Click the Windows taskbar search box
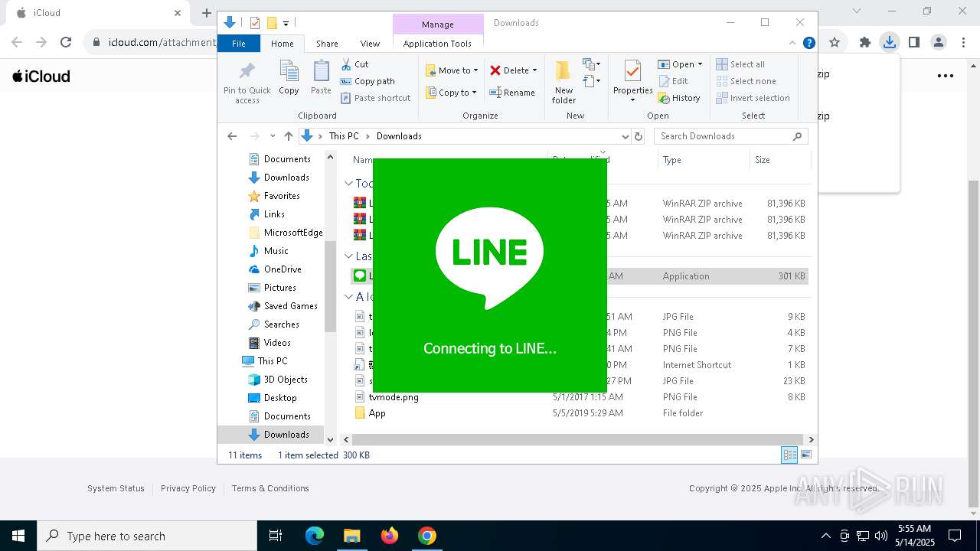 pyautogui.click(x=147, y=536)
